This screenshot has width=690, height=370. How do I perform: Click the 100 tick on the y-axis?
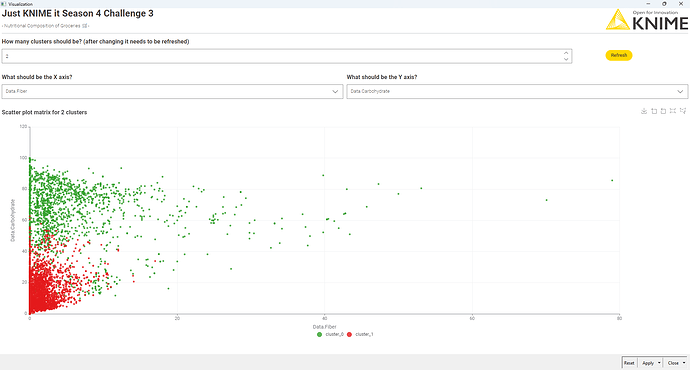coord(23,158)
